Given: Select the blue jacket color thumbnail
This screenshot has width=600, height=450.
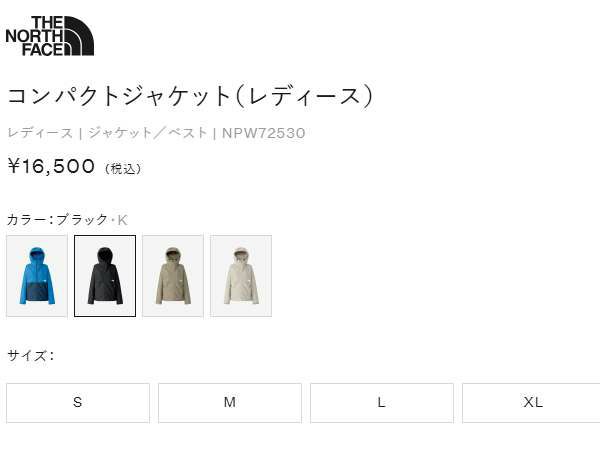Looking at the screenshot, I should pyautogui.click(x=37, y=276).
